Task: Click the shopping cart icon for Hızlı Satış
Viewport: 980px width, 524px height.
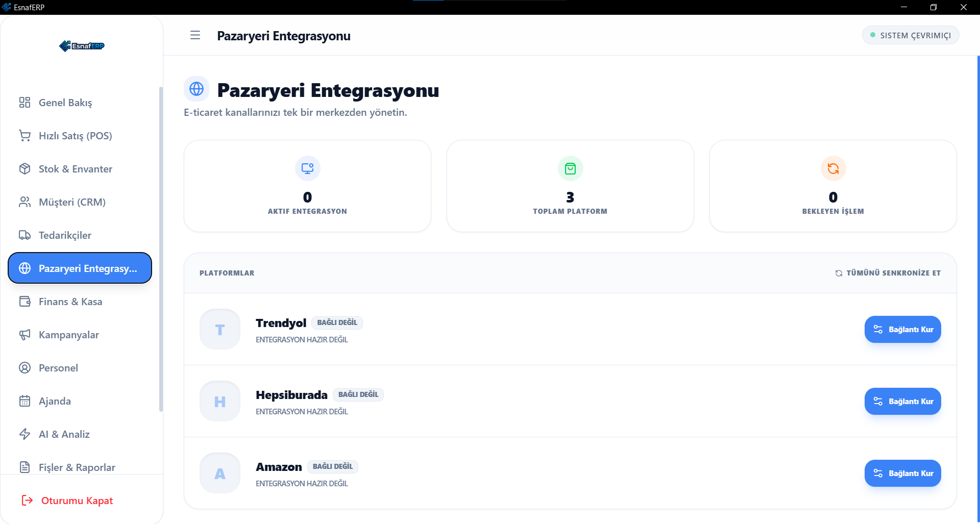Action: [24, 136]
